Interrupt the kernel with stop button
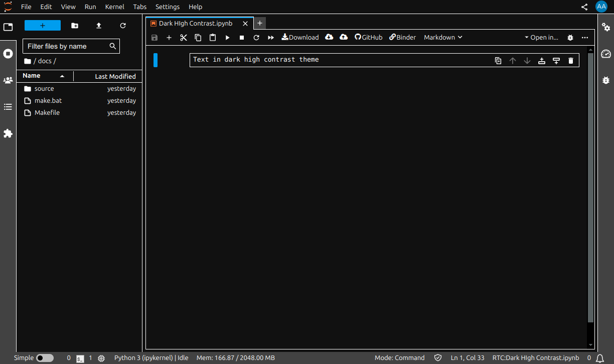 point(242,38)
